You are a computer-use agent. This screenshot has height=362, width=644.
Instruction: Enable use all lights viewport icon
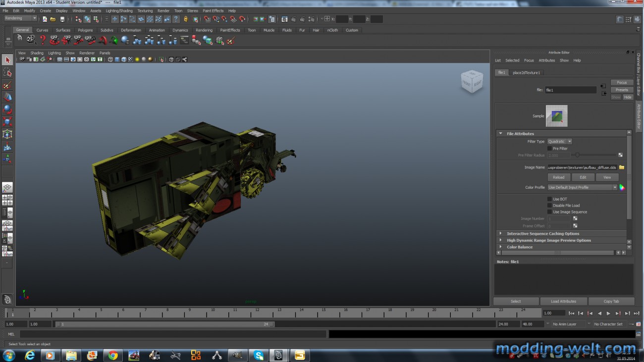pyautogui.click(x=137, y=59)
